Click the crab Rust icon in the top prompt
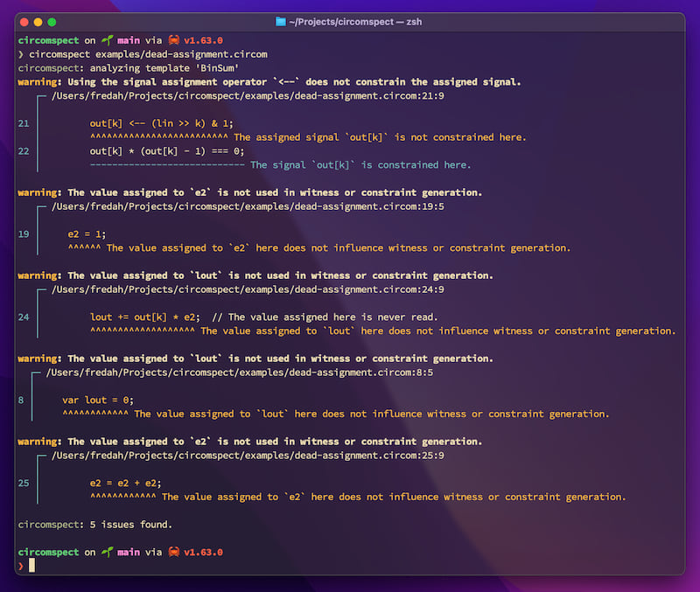This screenshot has width=700, height=592. (173, 40)
